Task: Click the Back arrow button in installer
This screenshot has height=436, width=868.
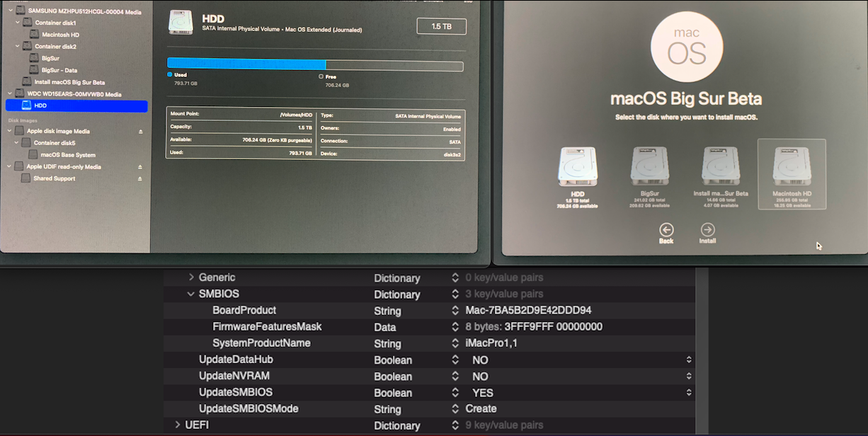Action: [x=666, y=229]
